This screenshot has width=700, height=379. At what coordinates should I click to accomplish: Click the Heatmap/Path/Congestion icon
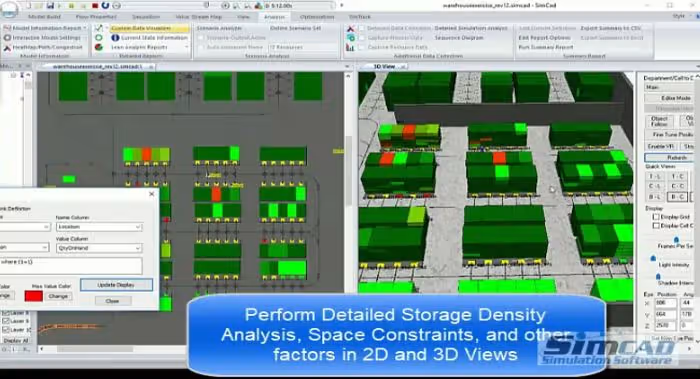pos(7,47)
